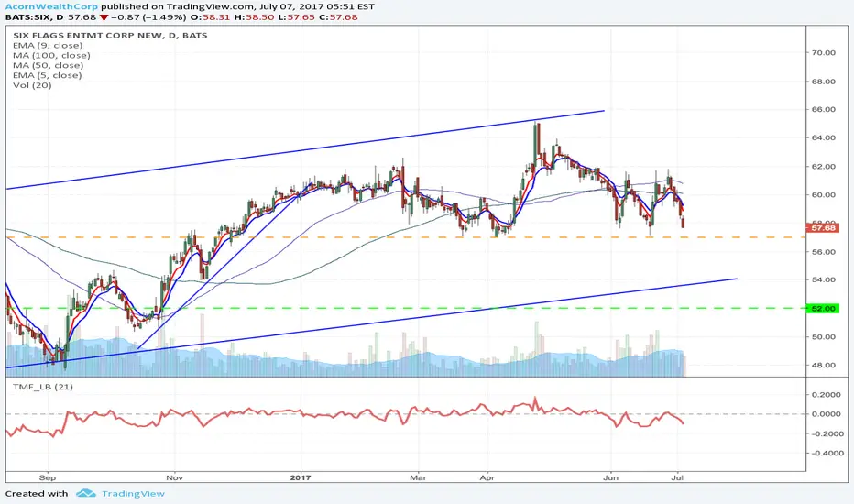Select the MA (50, close) legend entry
Image resolution: width=854 pixels, height=504 pixels.
click(49, 65)
